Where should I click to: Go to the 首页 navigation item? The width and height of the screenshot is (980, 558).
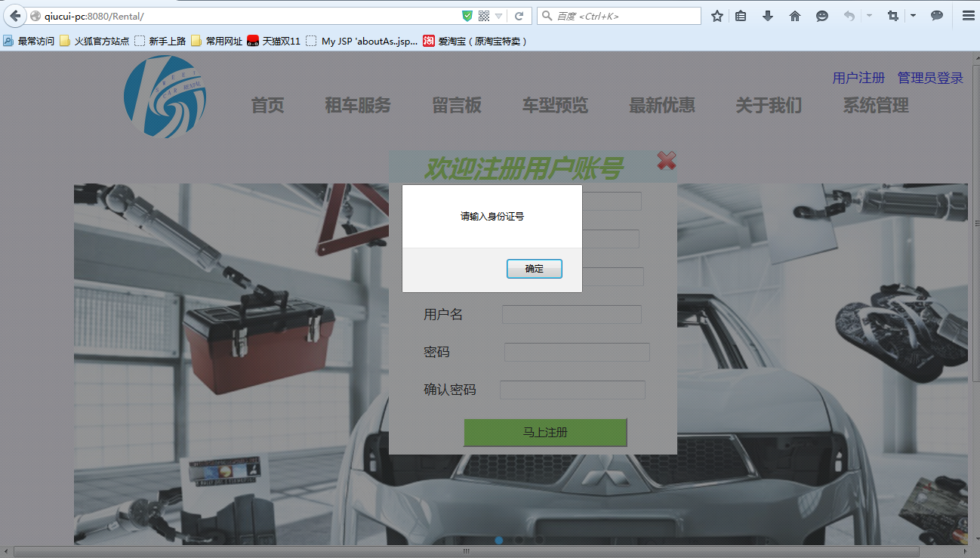268,106
